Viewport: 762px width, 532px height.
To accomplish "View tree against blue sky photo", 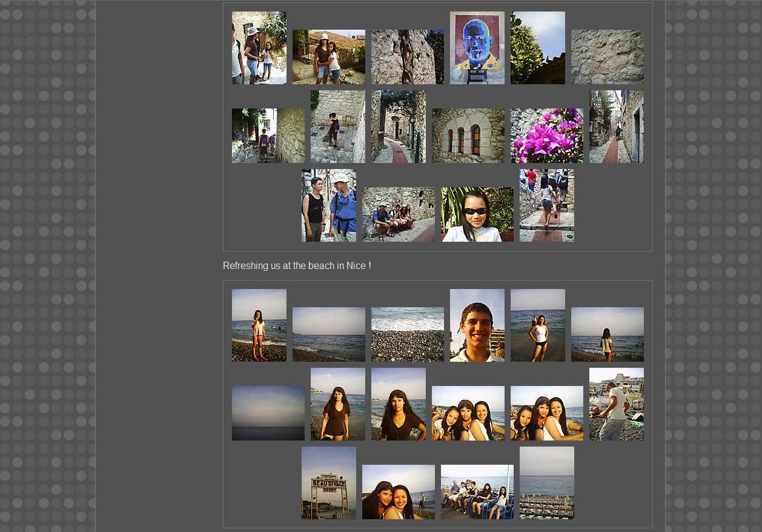I will point(537,48).
